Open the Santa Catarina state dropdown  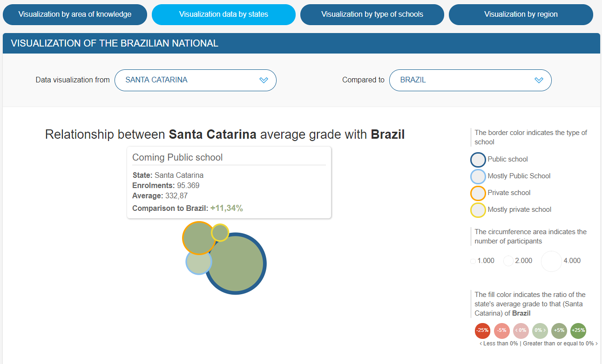point(196,80)
